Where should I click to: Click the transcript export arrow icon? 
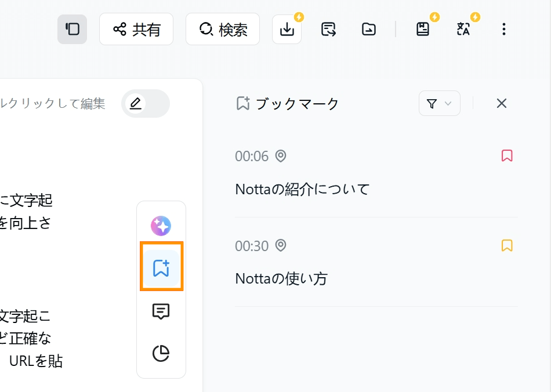(328, 29)
